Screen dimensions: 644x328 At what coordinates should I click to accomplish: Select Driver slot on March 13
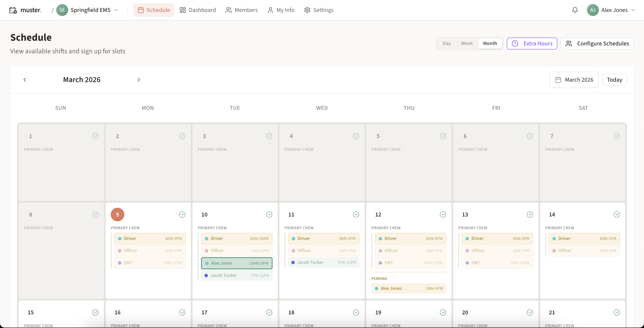click(x=497, y=238)
